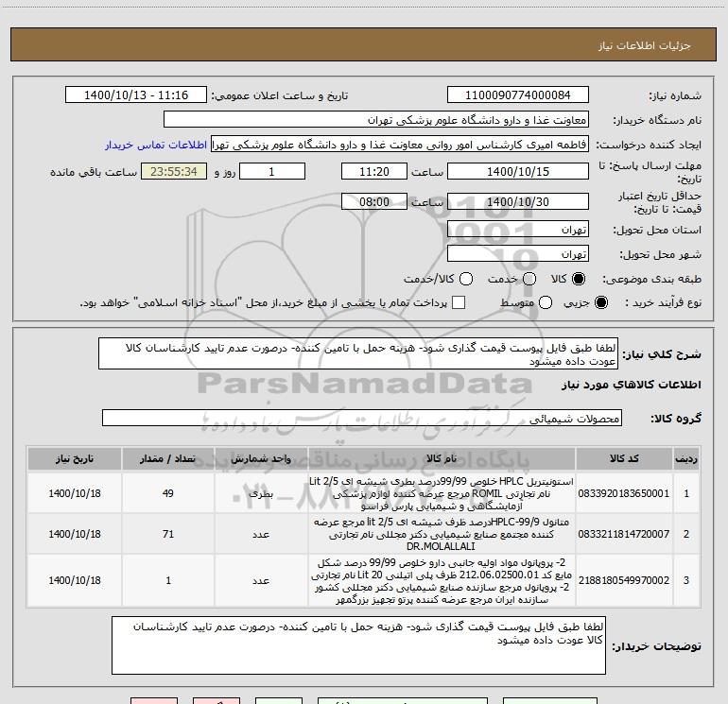Click the کد کالا column header
Image resolution: width=728 pixels, height=704 pixels.
624,459
